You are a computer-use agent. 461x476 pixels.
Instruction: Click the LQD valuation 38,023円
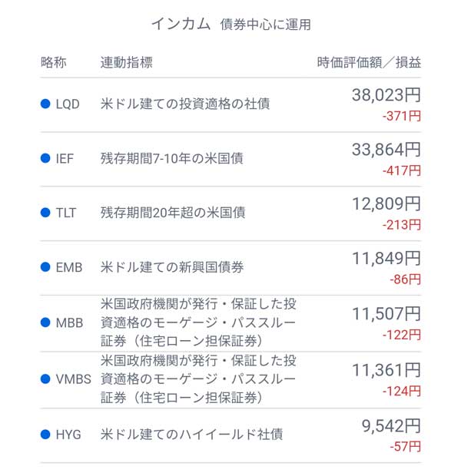[386, 96]
